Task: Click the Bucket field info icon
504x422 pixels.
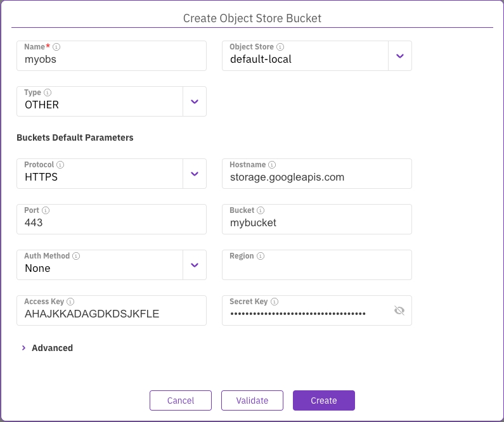Action: [x=261, y=210]
